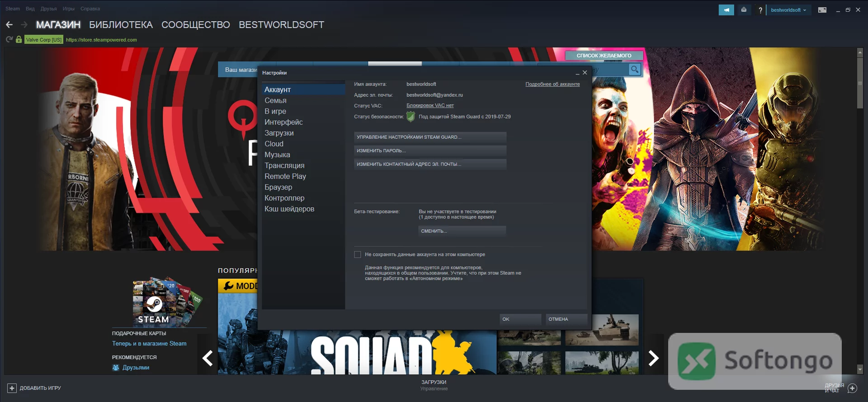Select Remote Play settings category

303,176
